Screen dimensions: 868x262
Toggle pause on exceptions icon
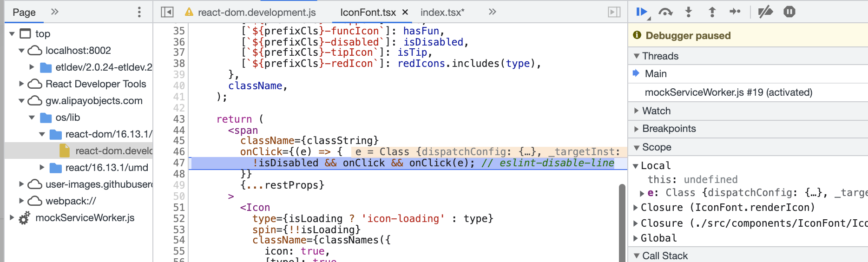789,12
